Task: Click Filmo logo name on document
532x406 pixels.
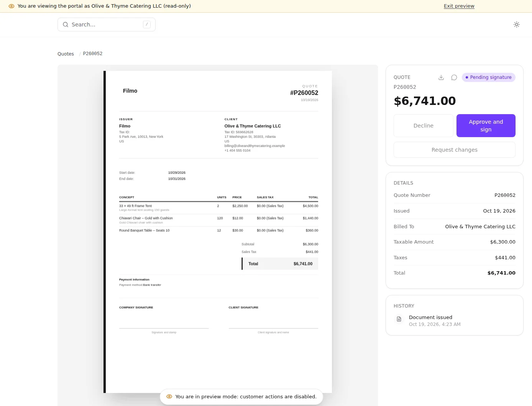Action: [x=130, y=91]
